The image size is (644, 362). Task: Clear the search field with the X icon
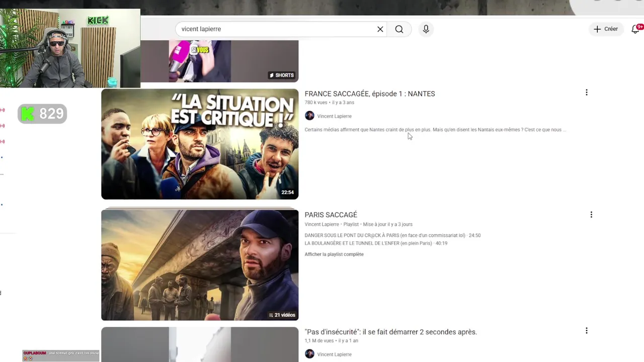[x=380, y=29]
